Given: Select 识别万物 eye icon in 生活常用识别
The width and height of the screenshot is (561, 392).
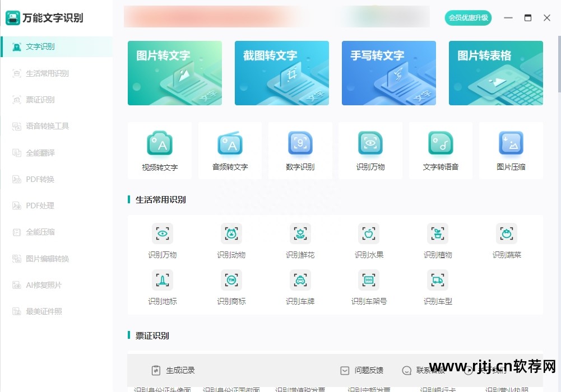Looking at the screenshot, I should coord(163,234).
